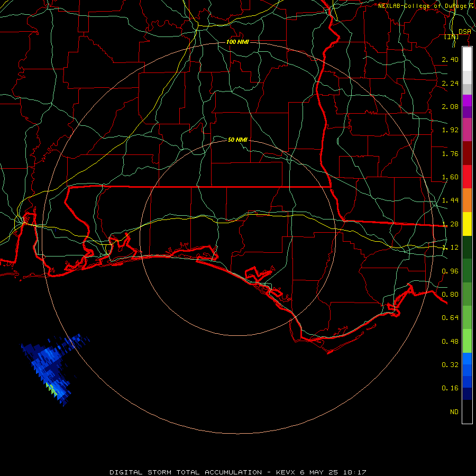Click the 2.24 legend value
This screenshot has width=476, height=476.
click(450, 83)
